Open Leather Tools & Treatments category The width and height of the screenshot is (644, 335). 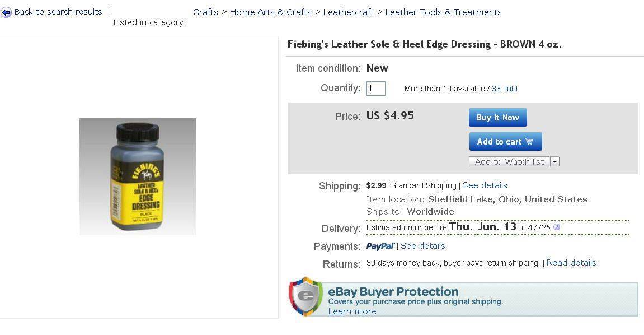[443, 12]
